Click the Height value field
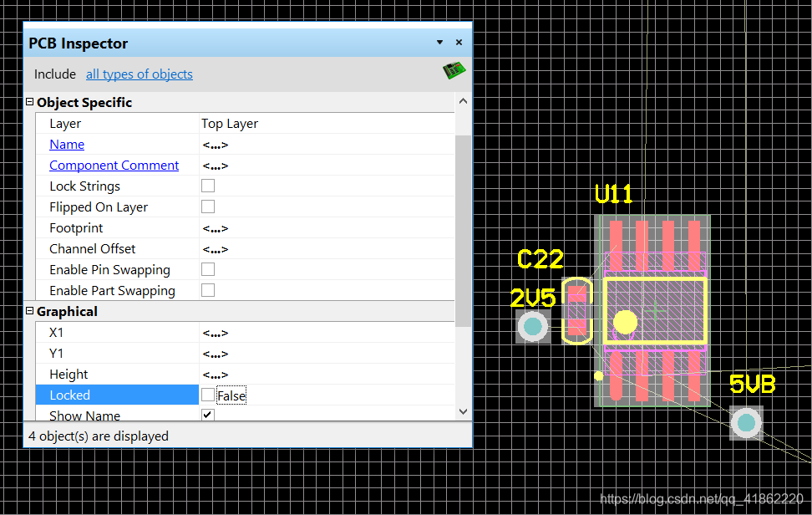This screenshot has height=515, width=812. click(x=327, y=375)
